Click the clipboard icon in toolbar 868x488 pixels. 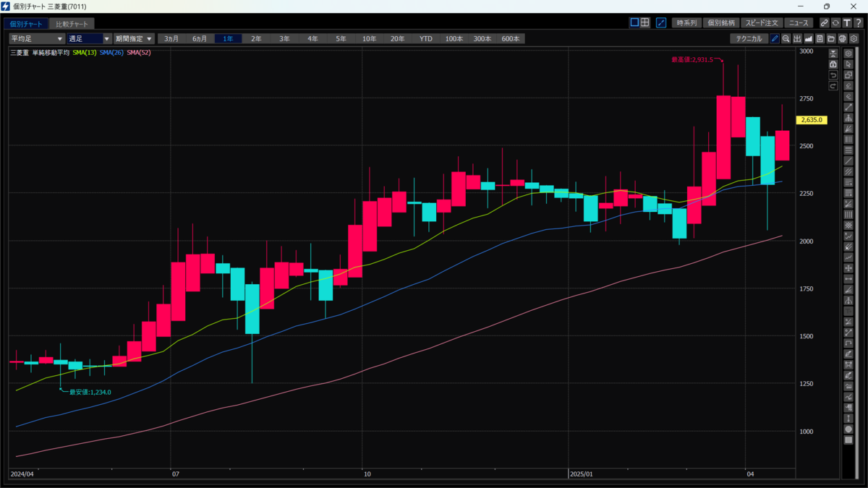[820, 38]
